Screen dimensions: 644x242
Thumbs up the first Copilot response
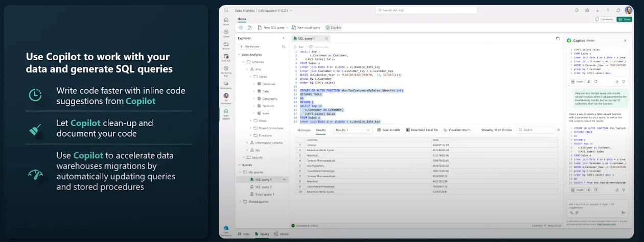pos(617,81)
